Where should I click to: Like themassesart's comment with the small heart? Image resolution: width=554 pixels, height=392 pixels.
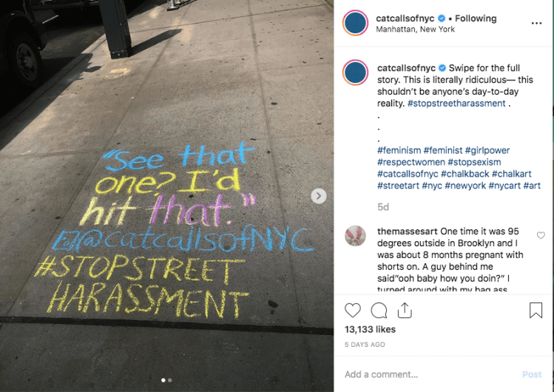tap(541, 235)
